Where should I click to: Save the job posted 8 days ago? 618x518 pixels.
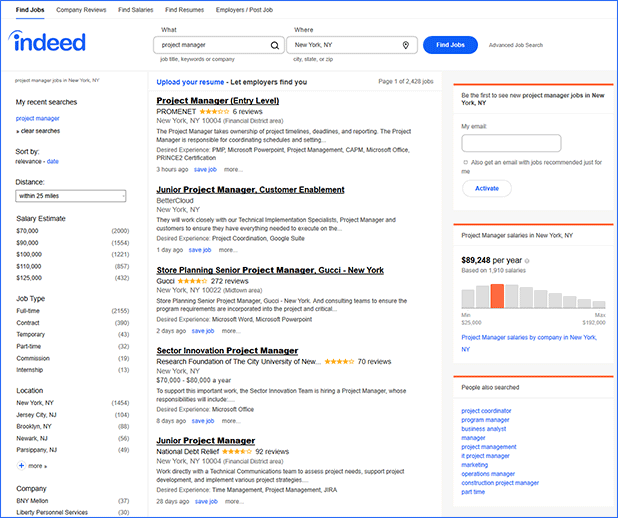click(x=203, y=421)
